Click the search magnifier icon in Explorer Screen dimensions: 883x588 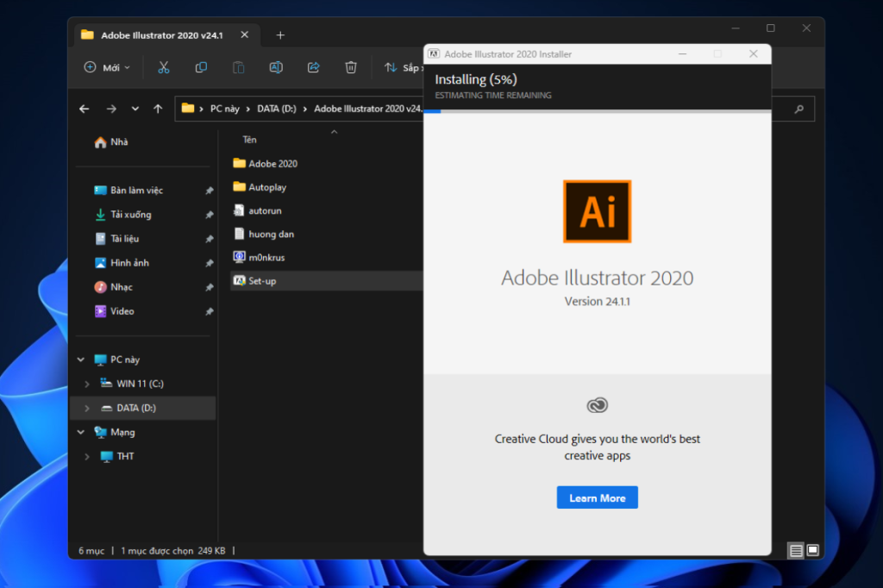tap(799, 109)
